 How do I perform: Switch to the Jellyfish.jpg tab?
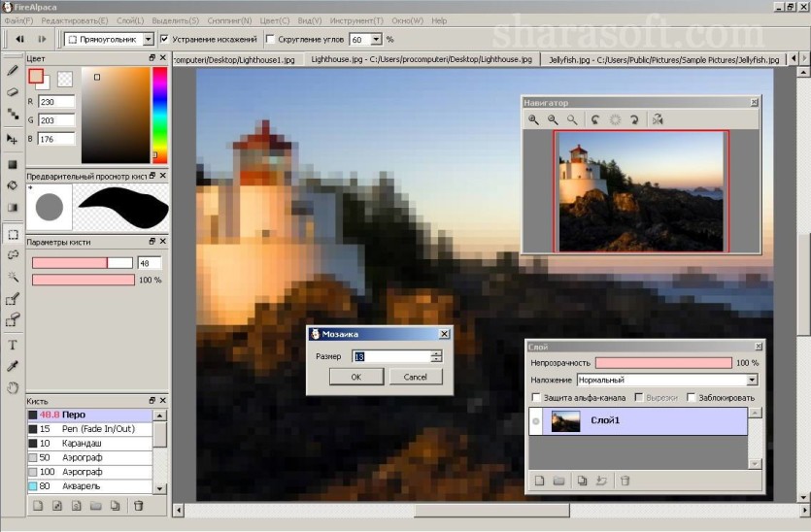pos(663,59)
